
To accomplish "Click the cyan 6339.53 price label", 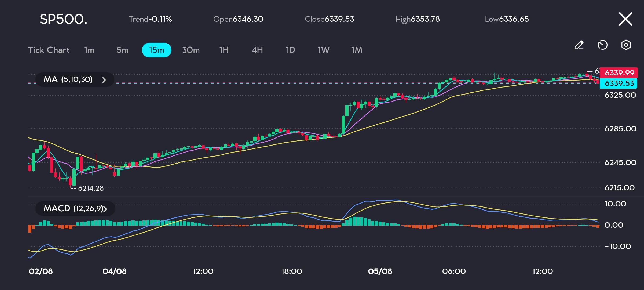I will click(x=619, y=83).
